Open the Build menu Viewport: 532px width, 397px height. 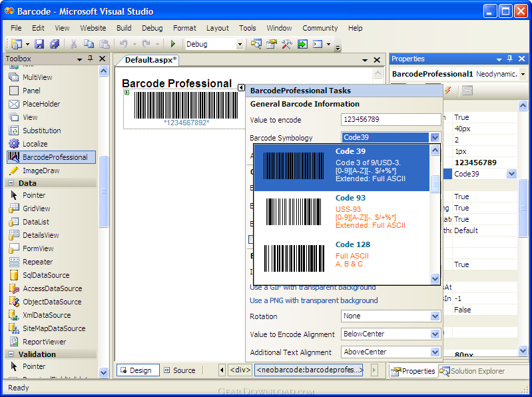[x=124, y=28]
